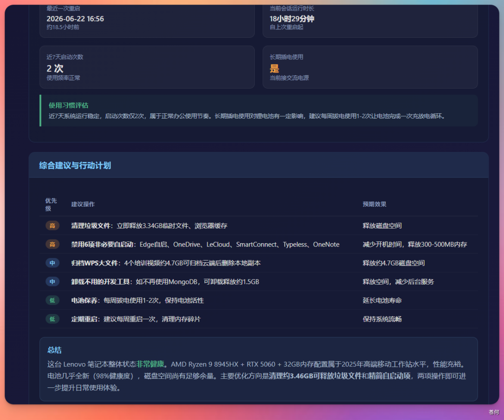The width and height of the screenshot is (504, 420).
Task: Click the 高 badge for 禁用6项非必要自启动
Action: [x=52, y=244]
